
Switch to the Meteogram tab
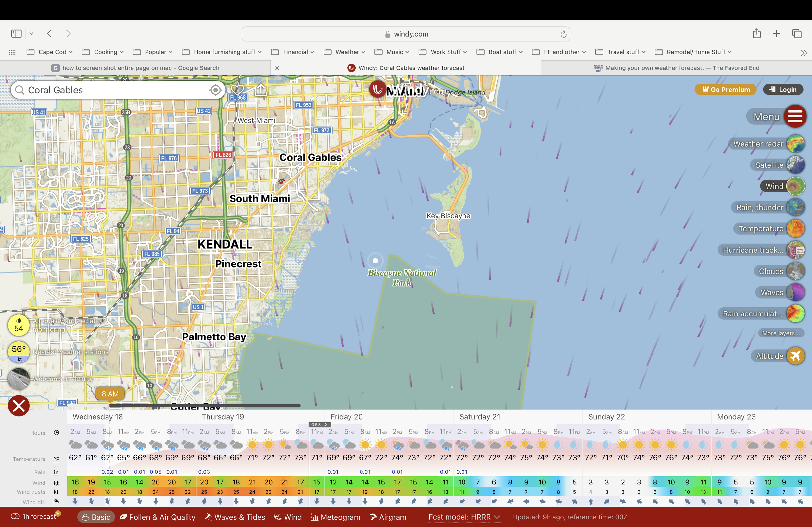click(336, 517)
